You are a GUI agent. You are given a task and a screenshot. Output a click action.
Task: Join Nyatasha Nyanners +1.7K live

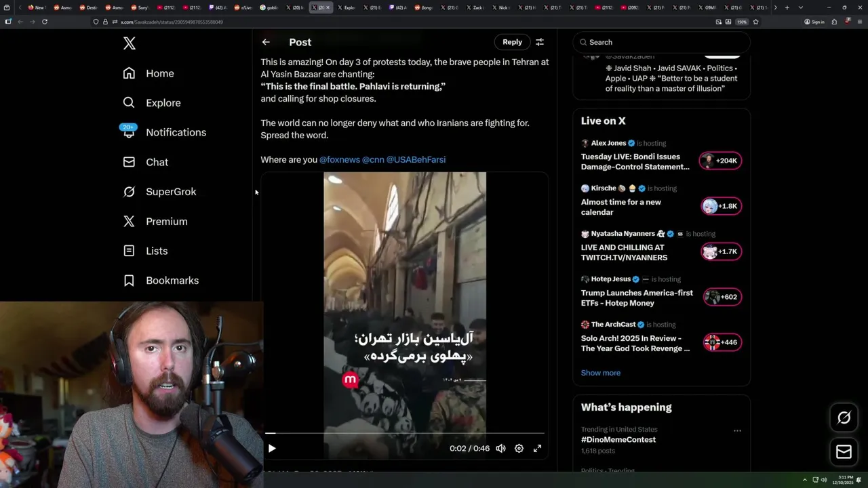[x=721, y=251]
